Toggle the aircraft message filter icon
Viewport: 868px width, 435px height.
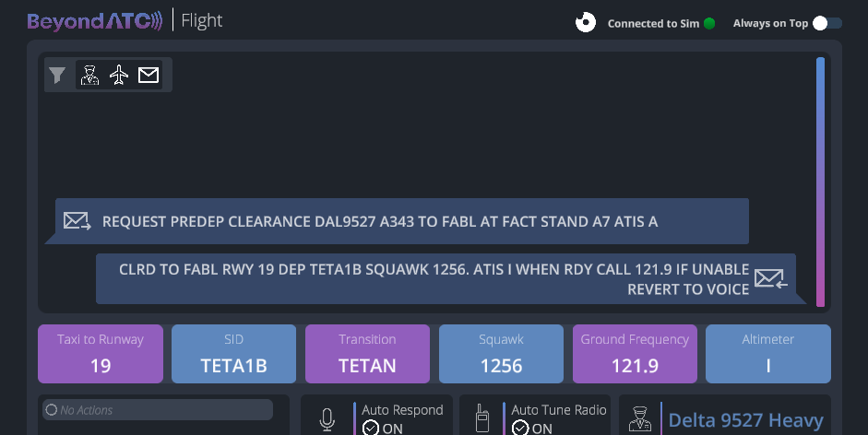point(119,76)
